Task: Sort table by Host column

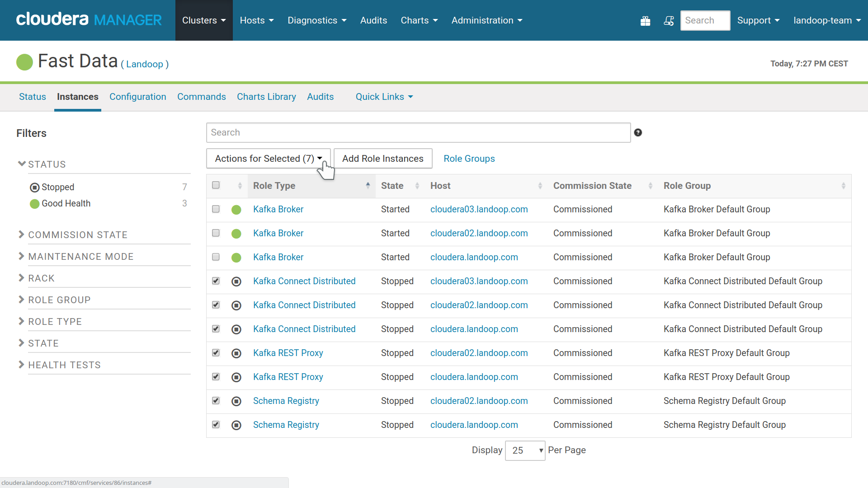Action: point(486,186)
